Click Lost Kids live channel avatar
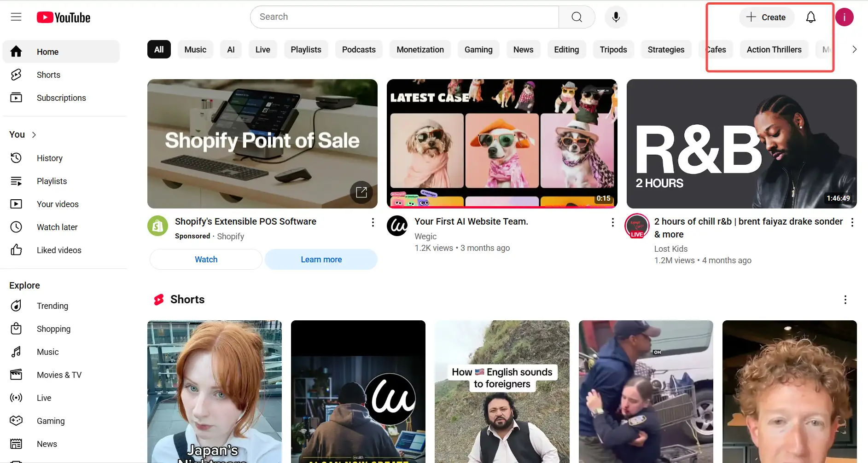The height and width of the screenshot is (463, 868). (x=637, y=226)
